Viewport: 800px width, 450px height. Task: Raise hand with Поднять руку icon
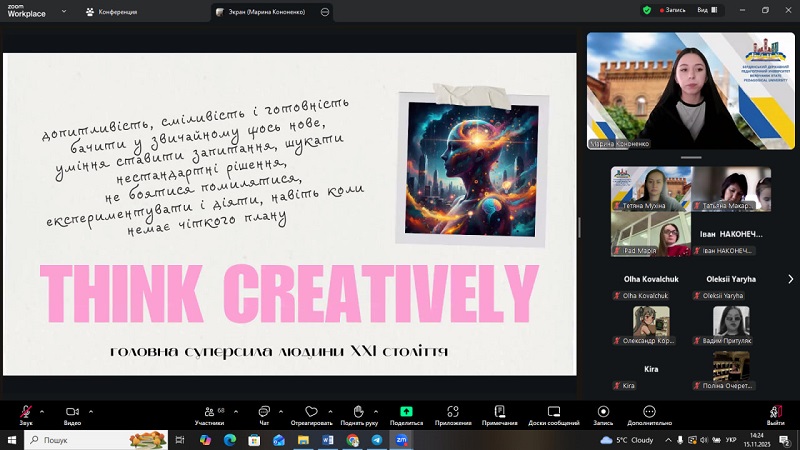(358, 411)
